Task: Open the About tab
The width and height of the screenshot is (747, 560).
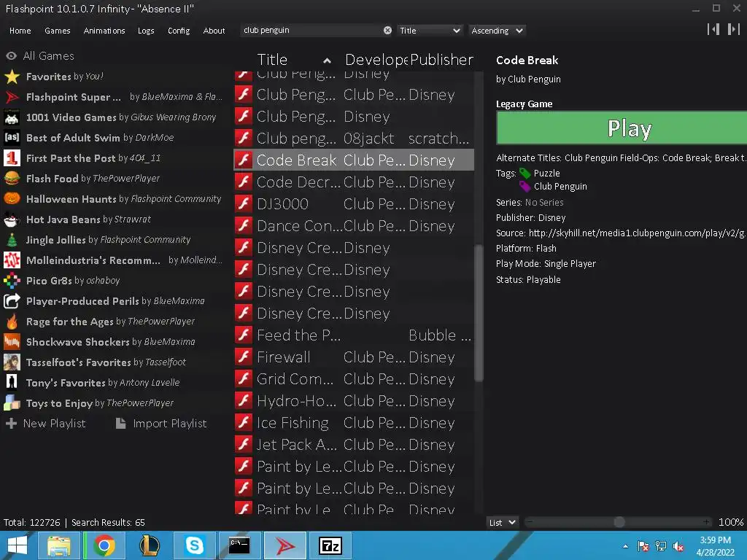Action: 214,31
